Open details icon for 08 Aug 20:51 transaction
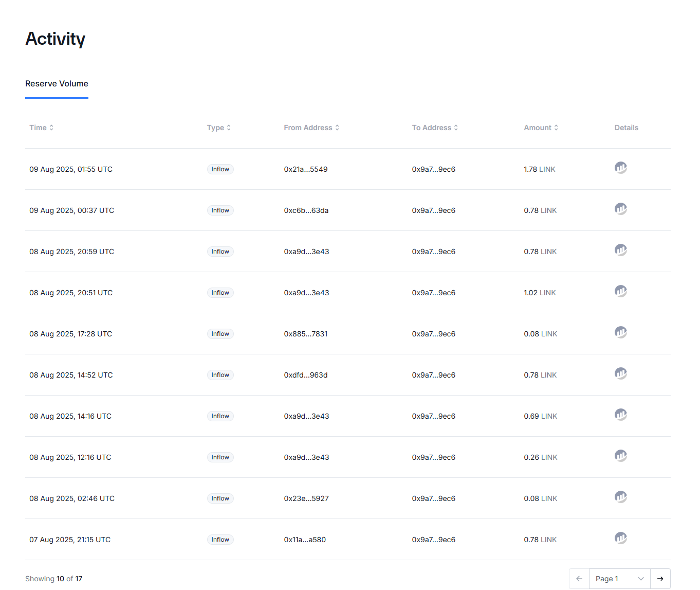 pos(621,291)
